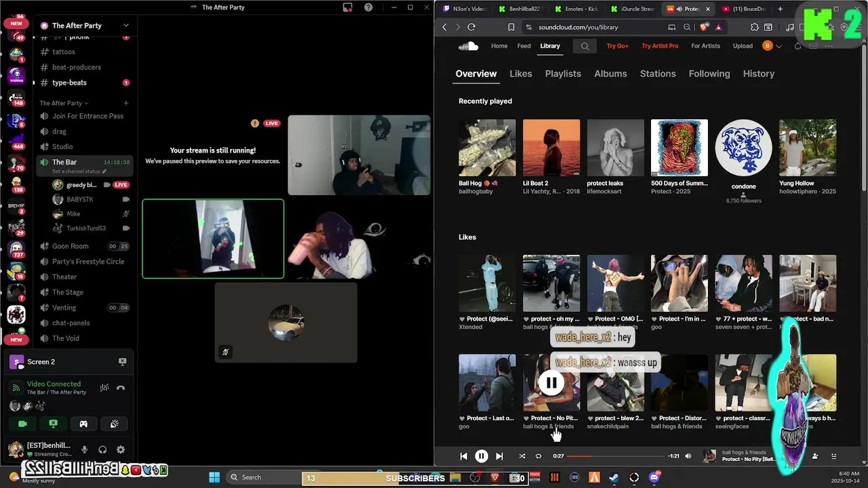Create channel in The After Party category

pos(125,103)
